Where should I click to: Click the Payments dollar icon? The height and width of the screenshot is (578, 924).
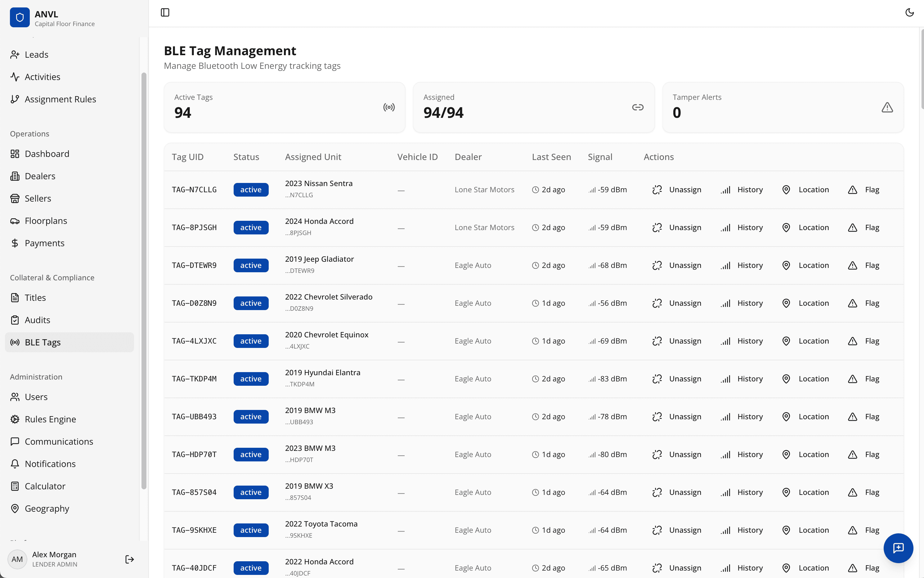15,243
